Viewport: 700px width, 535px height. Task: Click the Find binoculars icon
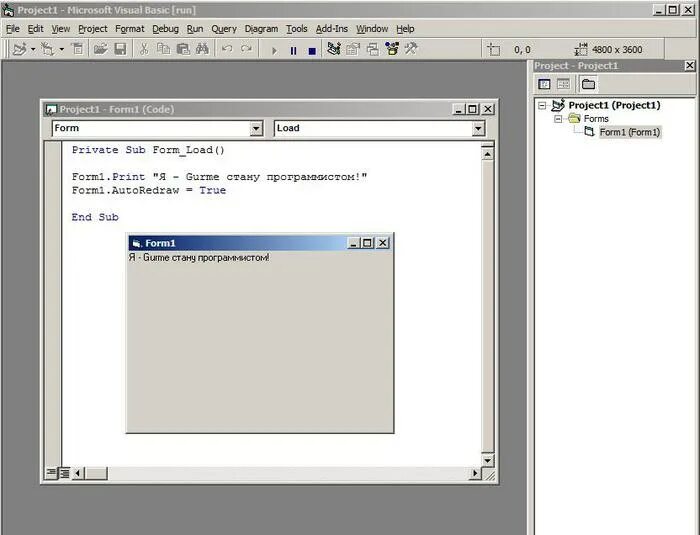[x=203, y=49]
